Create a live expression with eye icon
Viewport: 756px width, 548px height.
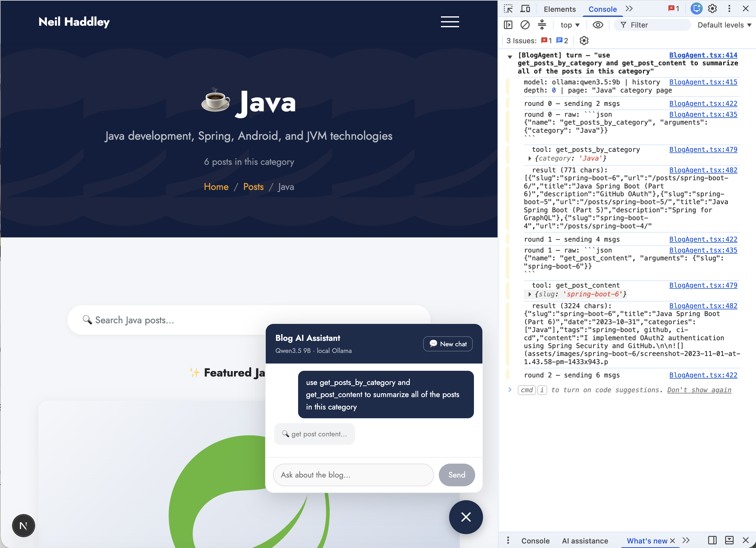click(598, 25)
